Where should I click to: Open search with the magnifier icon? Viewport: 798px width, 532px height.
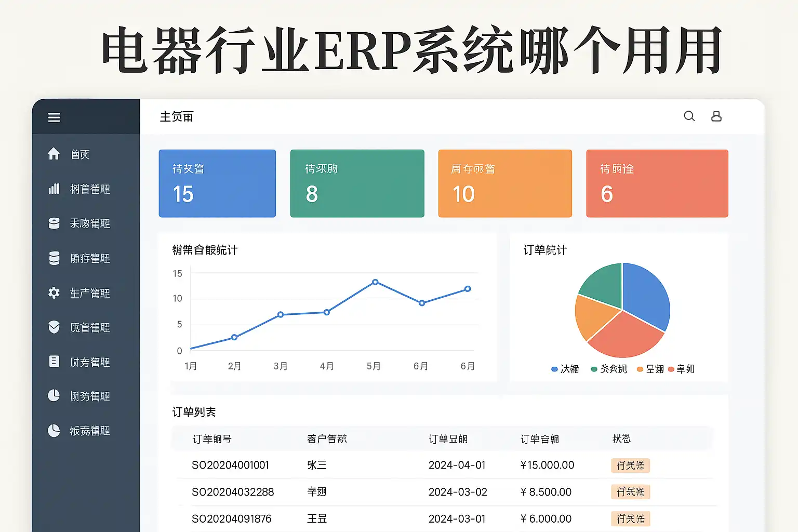[x=689, y=116]
